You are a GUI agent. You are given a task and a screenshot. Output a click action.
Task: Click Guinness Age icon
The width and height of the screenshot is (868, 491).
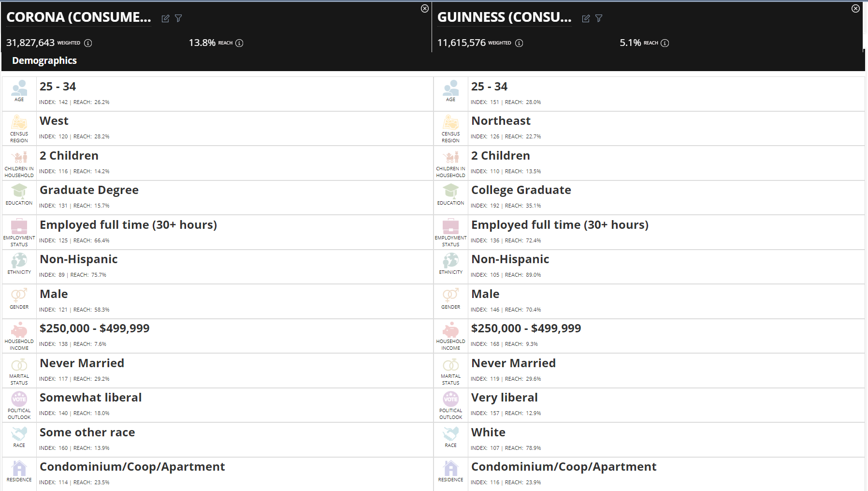coord(451,88)
